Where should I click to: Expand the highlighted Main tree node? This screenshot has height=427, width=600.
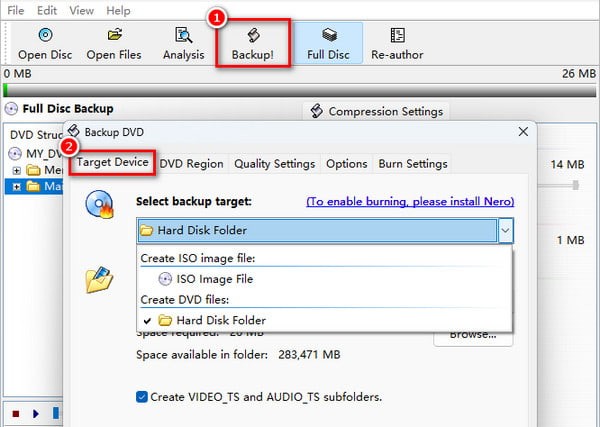[16, 187]
